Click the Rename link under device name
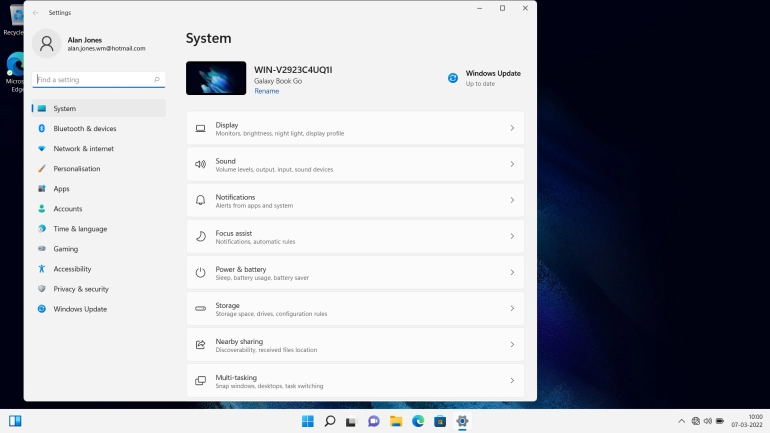770x433 pixels. click(x=267, y=91)
